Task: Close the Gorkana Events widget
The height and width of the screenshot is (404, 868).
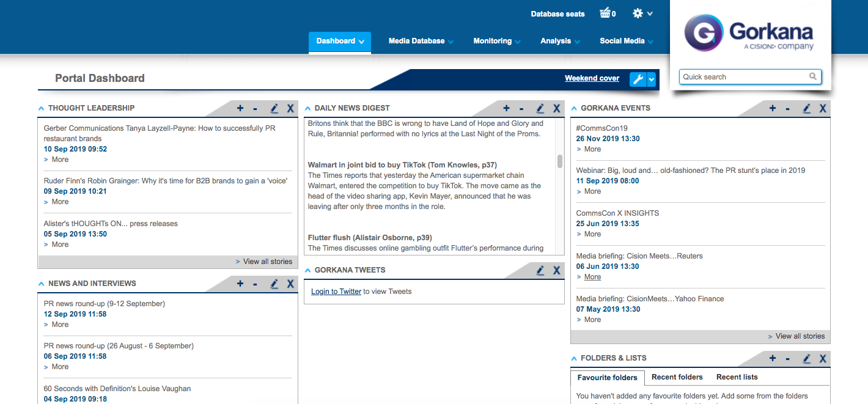Action: click(x=823, y=108)
